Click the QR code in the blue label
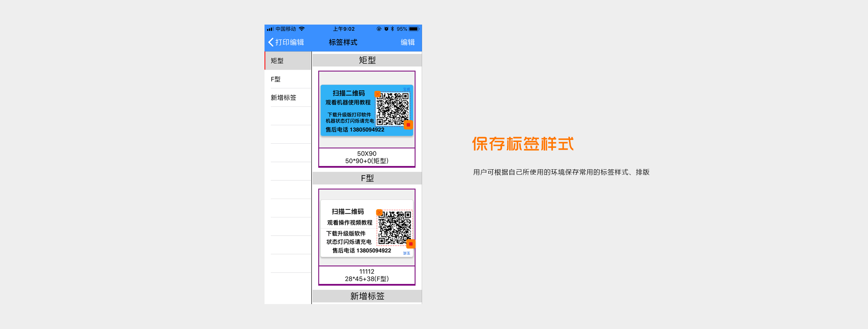Screen dimensions: 868x329 click(393, 109)
